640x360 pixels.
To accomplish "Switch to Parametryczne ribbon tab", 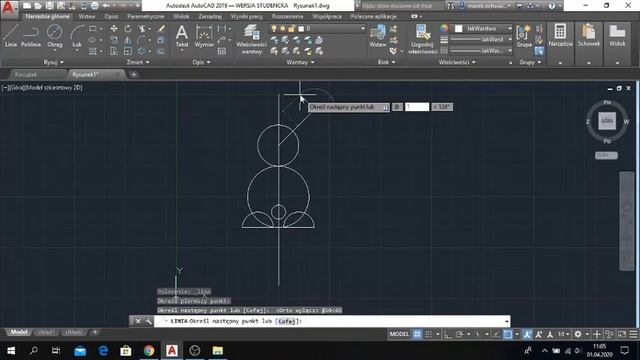I will point(145,16).
